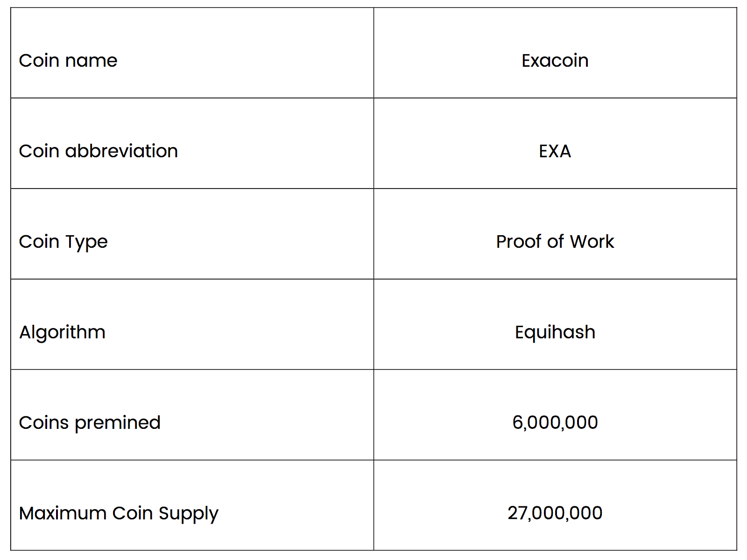Click the "Coins premined" label
The height and width of the screenshot is (560, 747).
[x=90, y=423]
